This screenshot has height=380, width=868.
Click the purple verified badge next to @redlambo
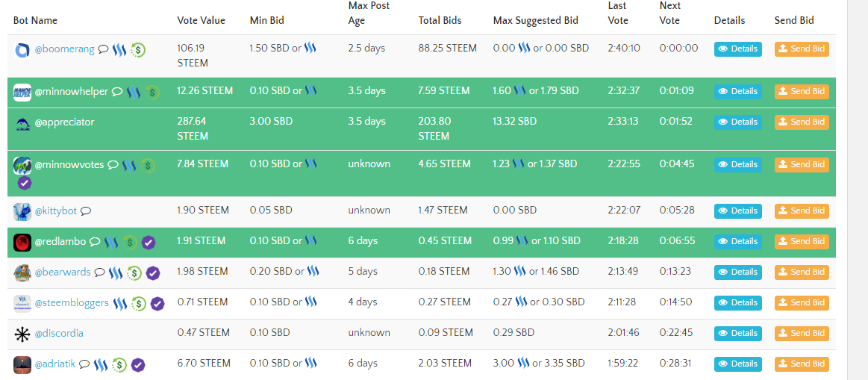(149, 242)
